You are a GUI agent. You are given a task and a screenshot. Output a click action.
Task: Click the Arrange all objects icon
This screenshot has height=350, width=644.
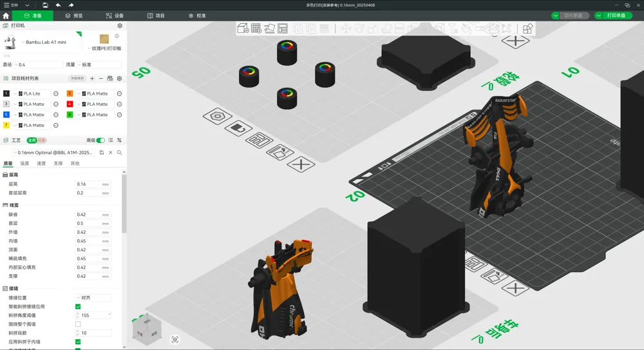pos(283,28)
